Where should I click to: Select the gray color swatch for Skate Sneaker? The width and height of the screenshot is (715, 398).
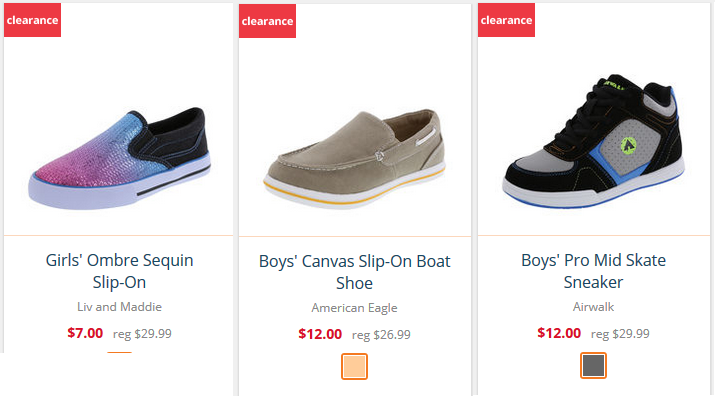click(593, 365)
